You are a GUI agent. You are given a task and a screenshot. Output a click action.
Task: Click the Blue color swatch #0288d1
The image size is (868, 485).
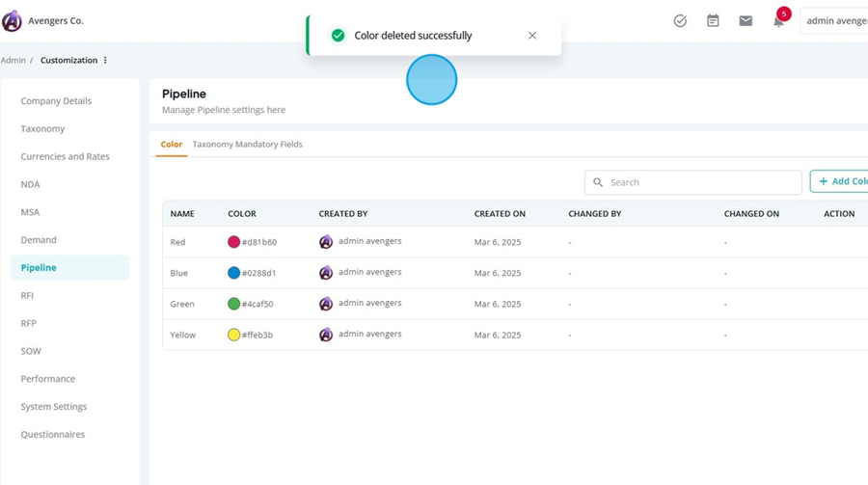pos(233,273)
